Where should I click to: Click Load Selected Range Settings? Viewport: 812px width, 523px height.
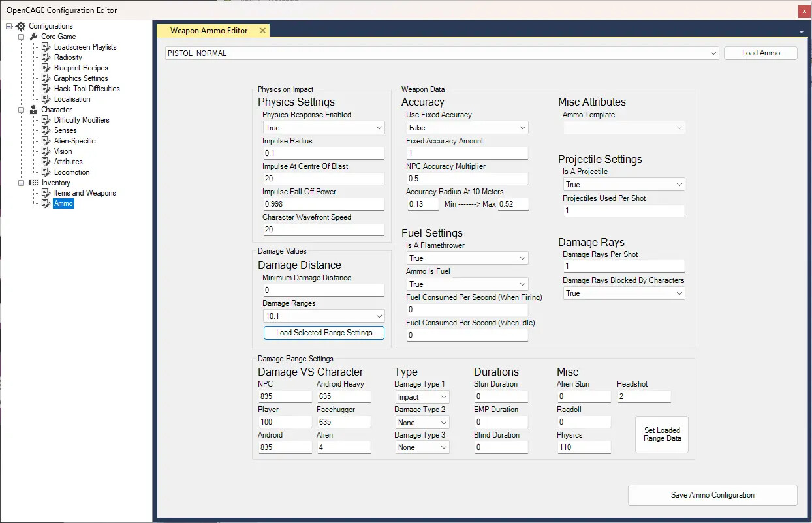(323, 333)
